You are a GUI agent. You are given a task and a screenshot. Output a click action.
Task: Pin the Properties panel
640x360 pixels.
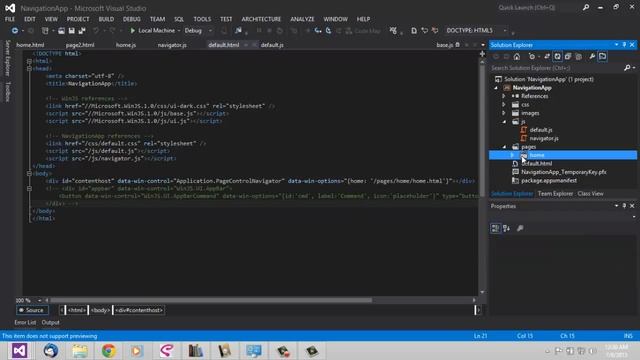click(x=624, y=206)
